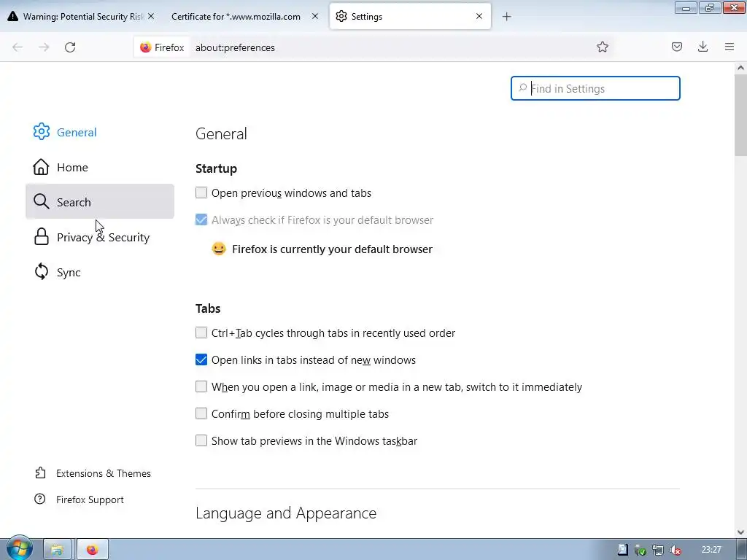Image resolution: width=747 pixels, height=560 pixels.
Task: Enable Open previous windows and tabs
Action: click(201, 192)
